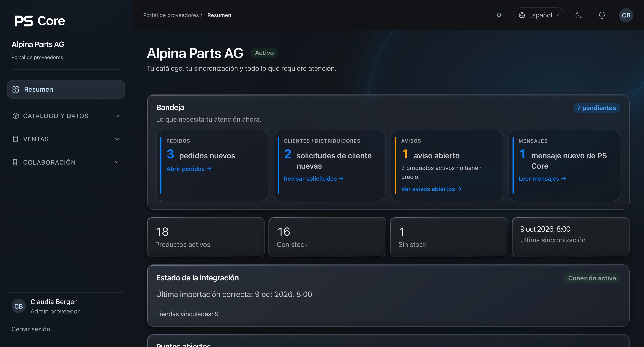Viewport: 644px width, 347px height.
Task: Select the Resumen menu item
Action: [x=66, y=89]
